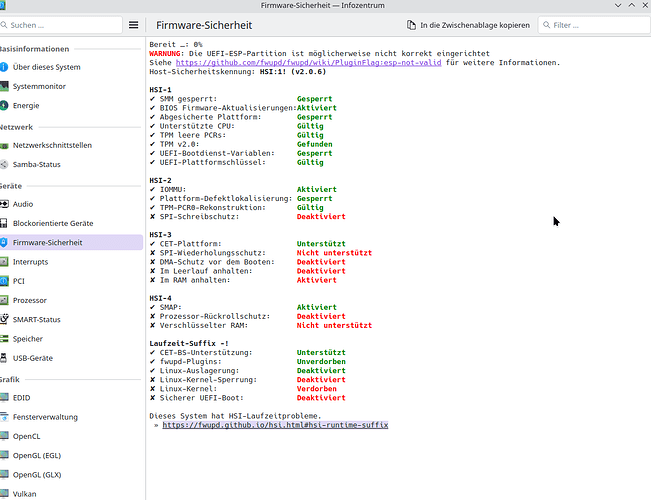This screenshot has width=651, height=500.
Task: Click the Samba-Status share icon
Action: coord(4,164)
